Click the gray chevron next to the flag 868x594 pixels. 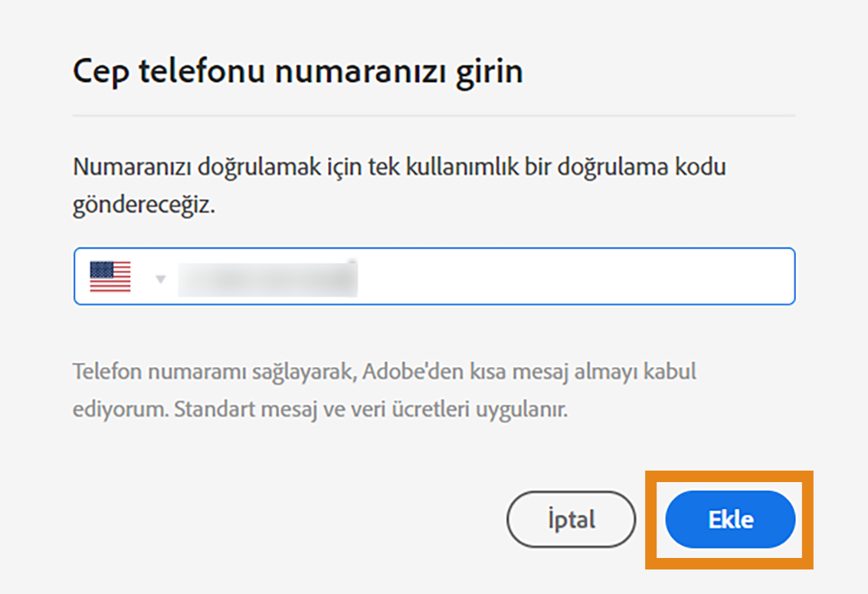tap(159, 277)
